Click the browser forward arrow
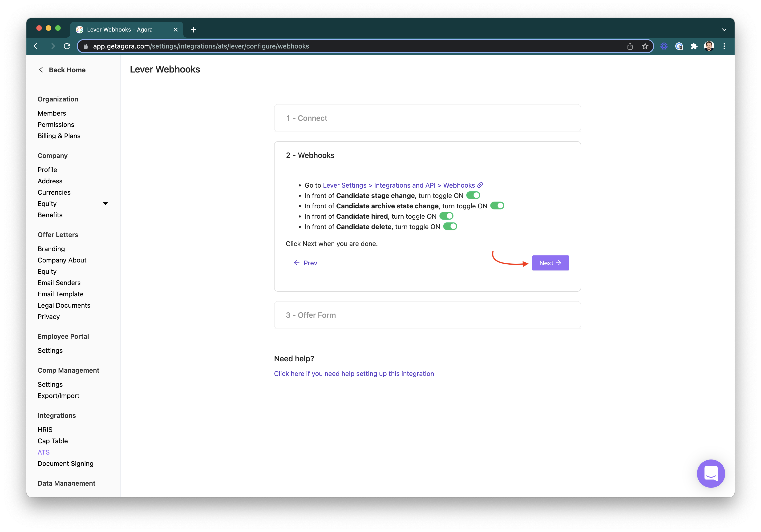 [52, 46]
